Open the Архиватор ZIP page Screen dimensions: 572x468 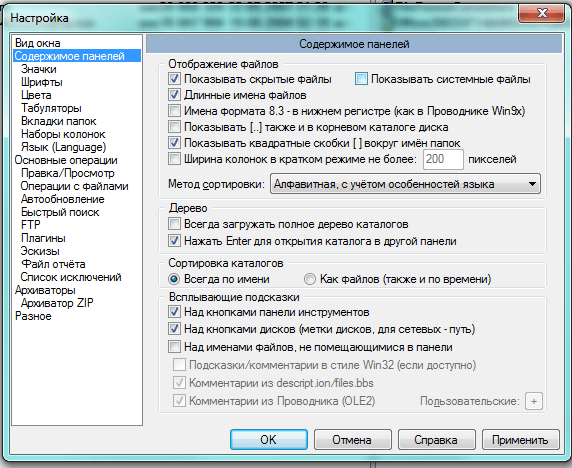pyautogui.click(x=57, y=303)
